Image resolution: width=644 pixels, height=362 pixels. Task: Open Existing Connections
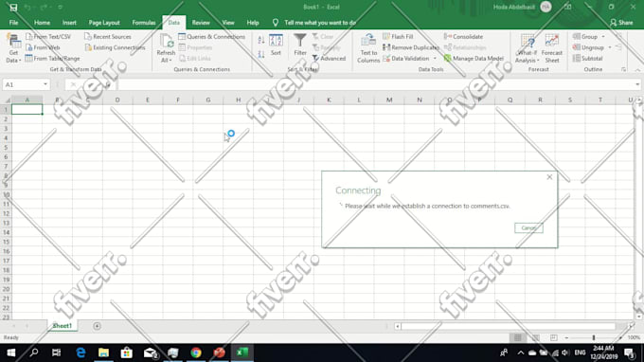[115, 47]
